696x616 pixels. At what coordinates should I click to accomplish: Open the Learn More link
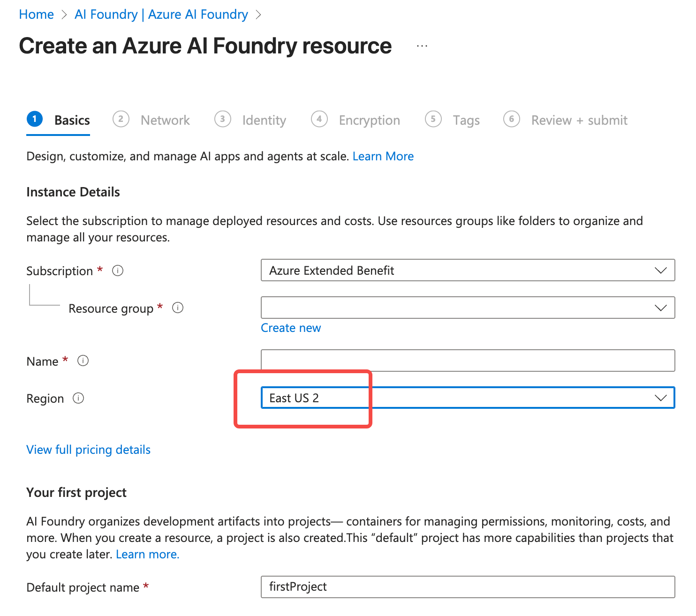(x=383, y=156)
